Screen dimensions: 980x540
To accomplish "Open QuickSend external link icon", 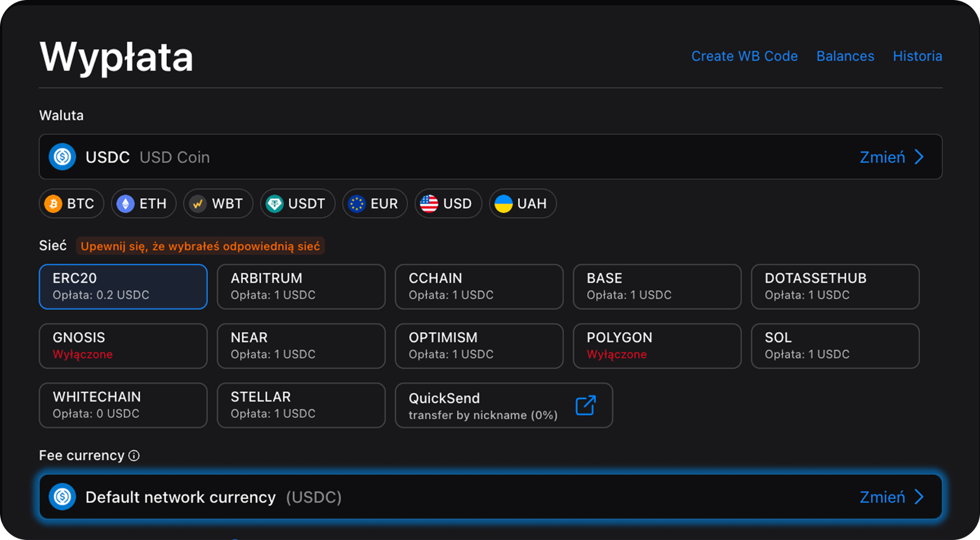I will (585, 406).
